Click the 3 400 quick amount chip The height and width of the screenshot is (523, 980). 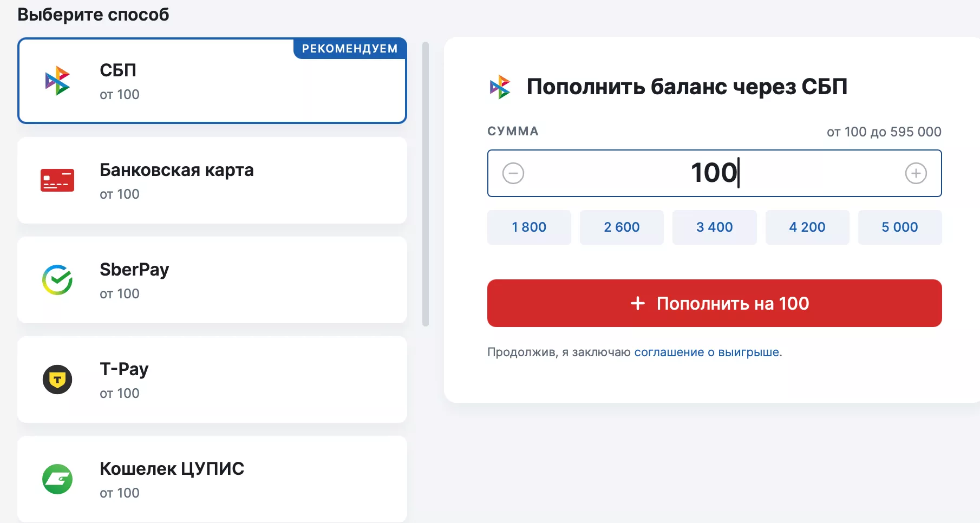coord(714,227)
